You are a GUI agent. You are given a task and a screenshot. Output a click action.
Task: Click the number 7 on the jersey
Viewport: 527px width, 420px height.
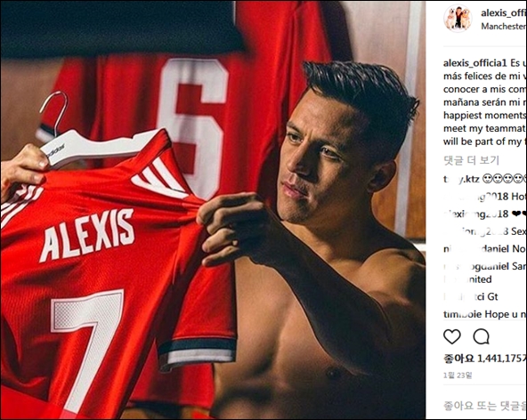(86, 351)
